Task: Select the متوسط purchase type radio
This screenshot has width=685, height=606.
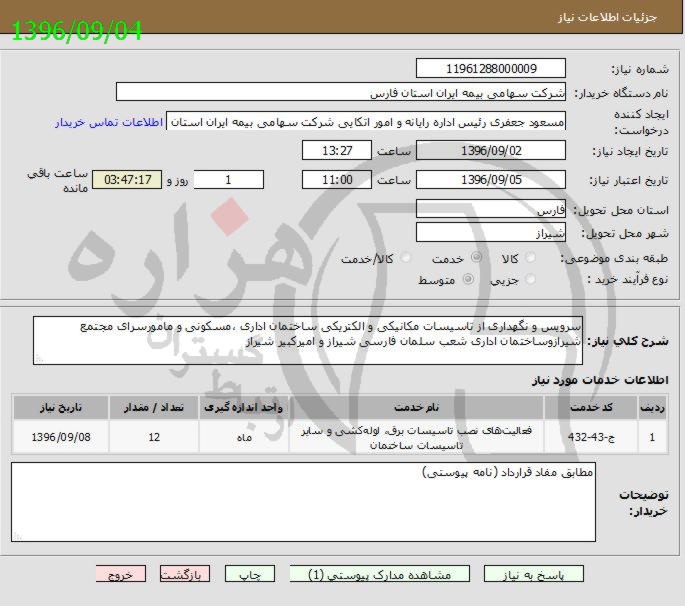Action: [468, 279]
